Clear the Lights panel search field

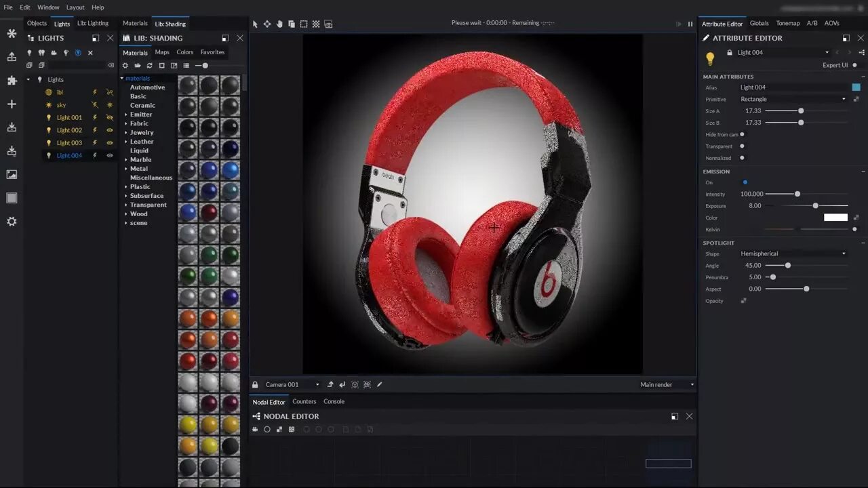[111, 65]
